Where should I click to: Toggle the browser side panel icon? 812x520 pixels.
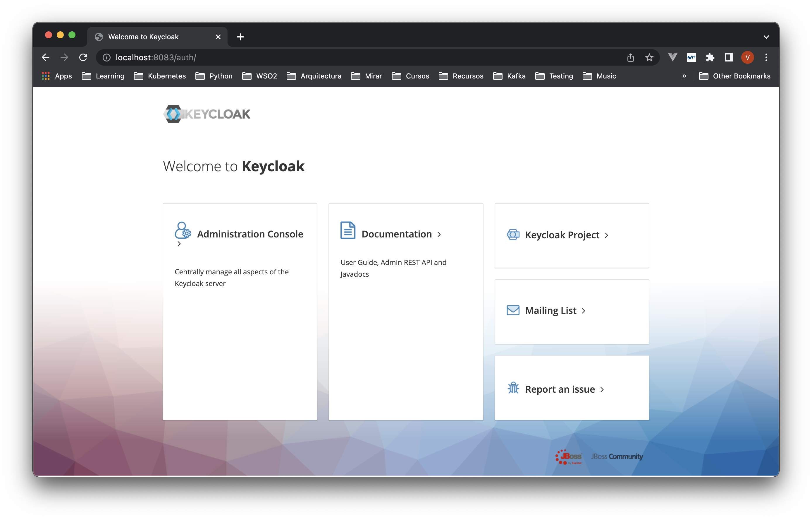(729, 58)
